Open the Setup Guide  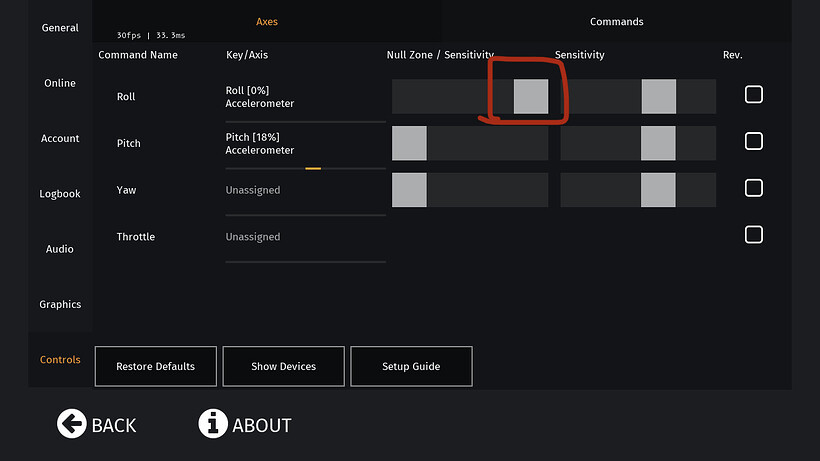[x=411, y=366]
